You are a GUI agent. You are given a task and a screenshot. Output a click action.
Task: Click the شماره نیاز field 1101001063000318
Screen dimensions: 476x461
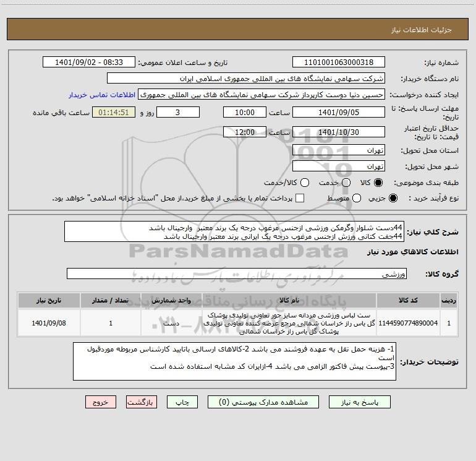tap(339, 62)
